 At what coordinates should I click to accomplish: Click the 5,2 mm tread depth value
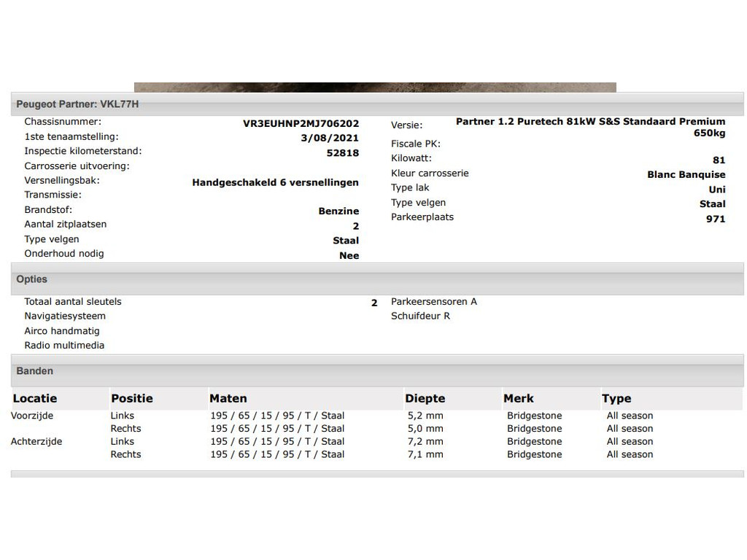(425, 416)
